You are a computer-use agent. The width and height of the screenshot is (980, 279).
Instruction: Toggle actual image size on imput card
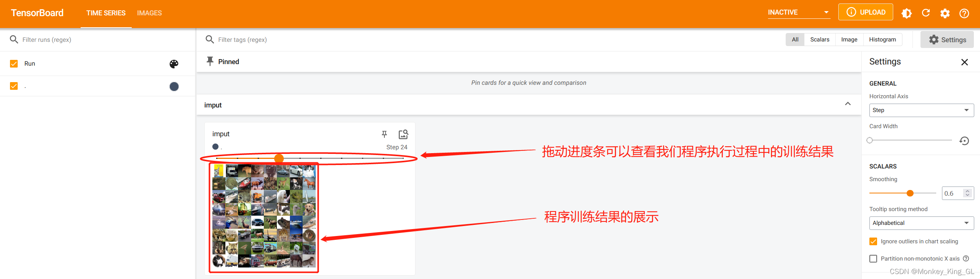tap(403, 134)
